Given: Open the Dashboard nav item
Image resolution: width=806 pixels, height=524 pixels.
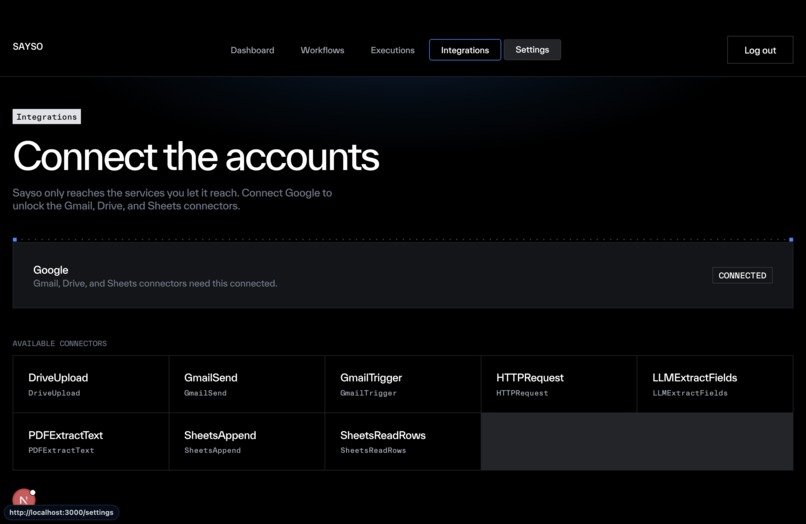Looking at the screenshot, I should tap(252, 50).
